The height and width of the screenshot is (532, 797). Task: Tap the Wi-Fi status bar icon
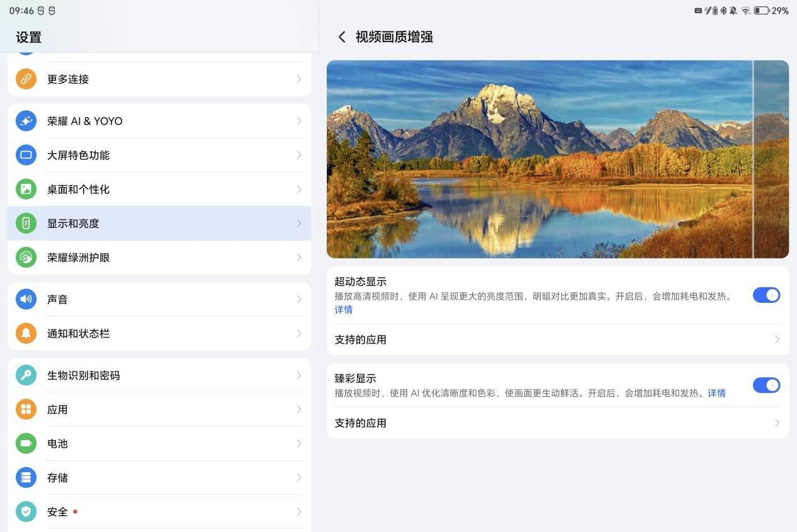click(745, 11)
